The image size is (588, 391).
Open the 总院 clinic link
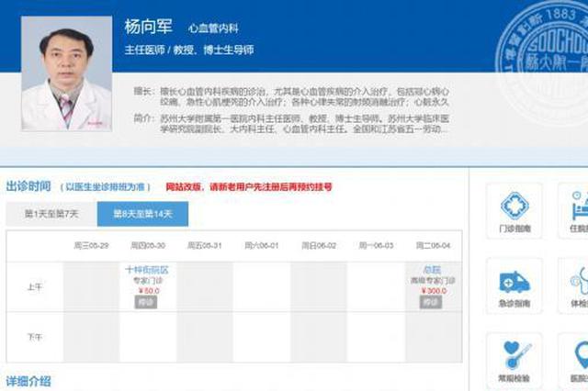click(x=432, y=270)
